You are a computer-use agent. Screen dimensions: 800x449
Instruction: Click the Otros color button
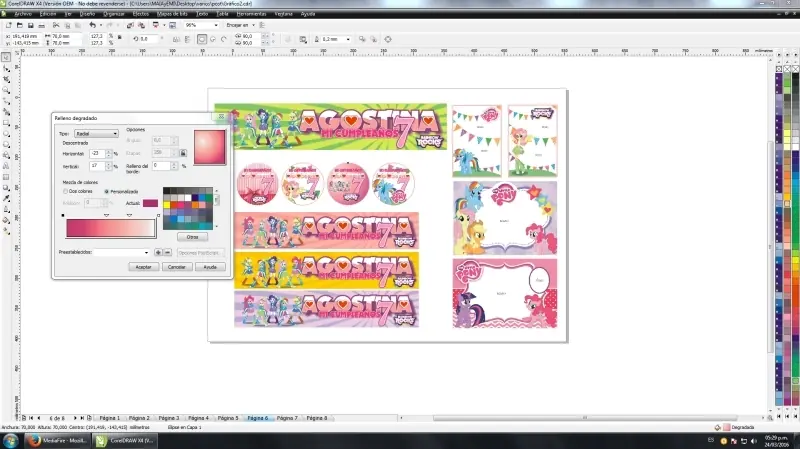pos(192,237)
